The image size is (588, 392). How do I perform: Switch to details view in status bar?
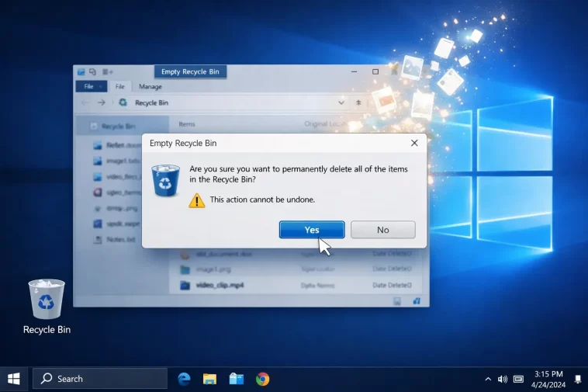click(x=397, y=301)
